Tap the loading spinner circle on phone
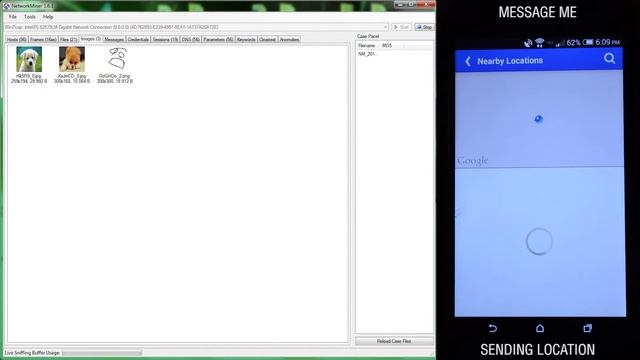Screen dimensions: 640x360 (x=539, y=242)
